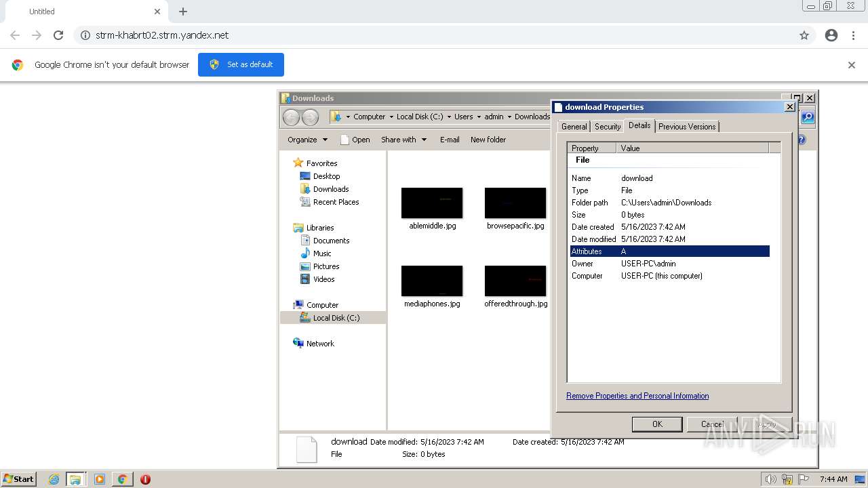Click the volume speaker tray icon
Viewport: 868px width, 488px height.
(x=770, y=479)
